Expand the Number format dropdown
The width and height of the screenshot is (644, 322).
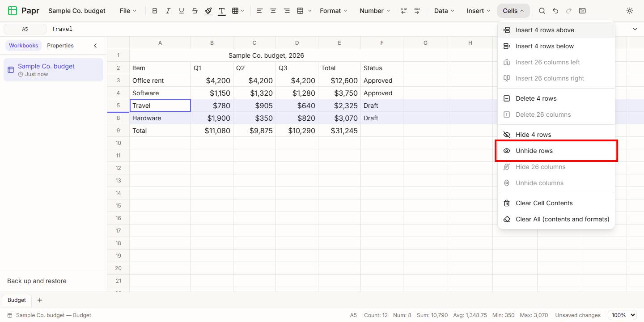point(375,11)
